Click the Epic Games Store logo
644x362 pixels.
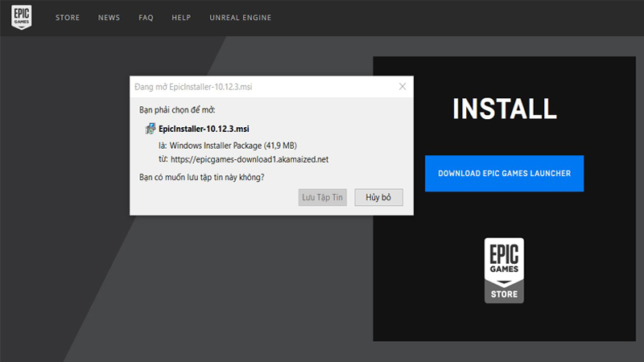[x=504, y=270]
